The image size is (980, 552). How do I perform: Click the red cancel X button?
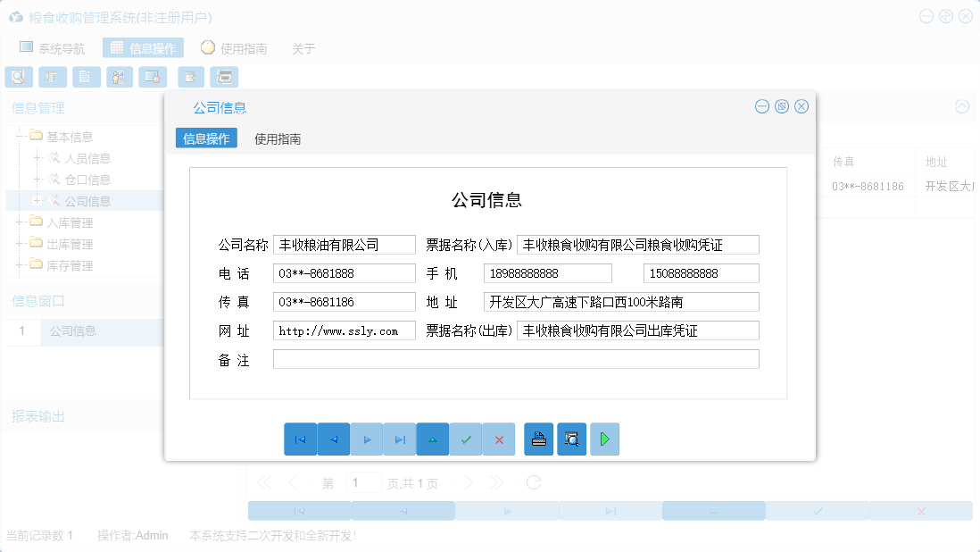[x=498, y=439]
